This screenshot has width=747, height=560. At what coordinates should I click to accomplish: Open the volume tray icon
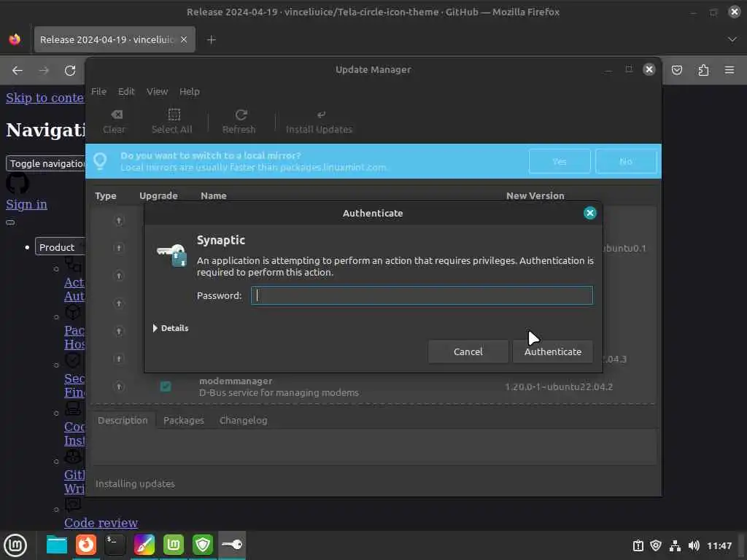[x=694, y=545]
